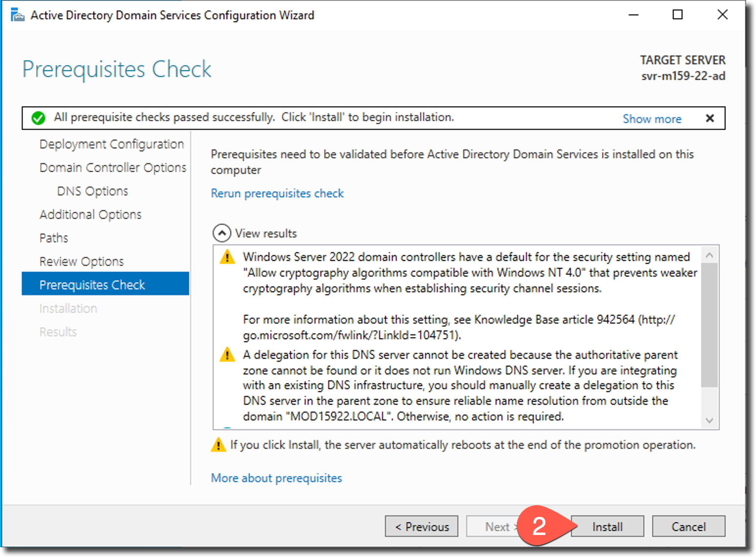Click the results scrollbar down arrow
The image size is (756, 558).
(709, 420)
